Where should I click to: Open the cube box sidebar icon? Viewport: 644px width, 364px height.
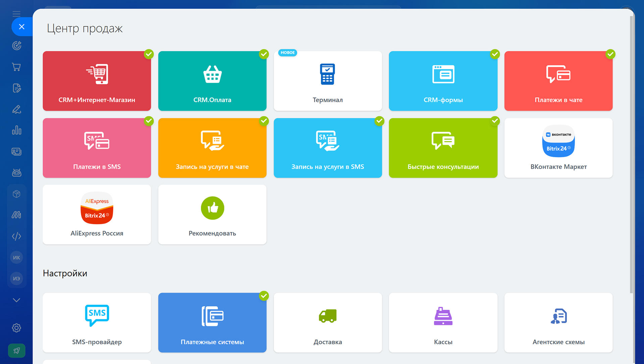pos(16,194)
